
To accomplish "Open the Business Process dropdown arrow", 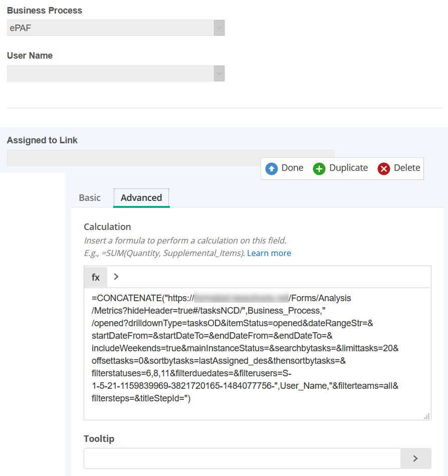I will point(219,28).
